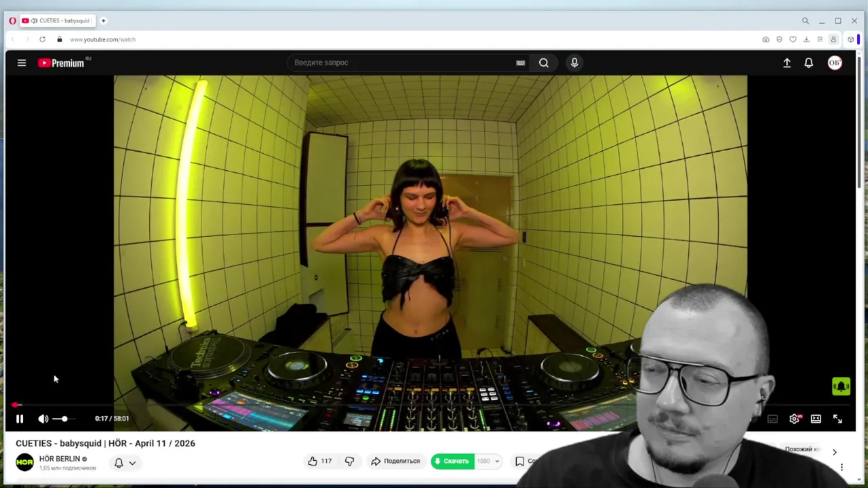The width and height of the screenshot is (868, 488).
Task: Open the HÖR BERLIN channel name link
Action: (60, 459)
